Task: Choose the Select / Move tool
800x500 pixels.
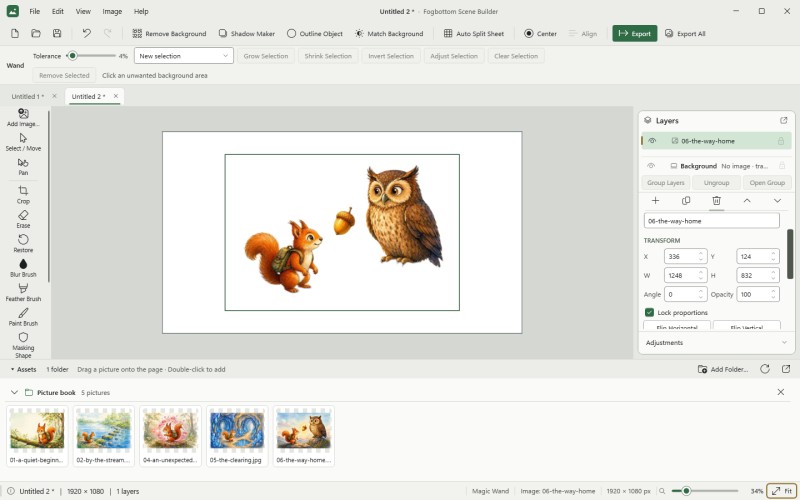Action: pos(23,142)
